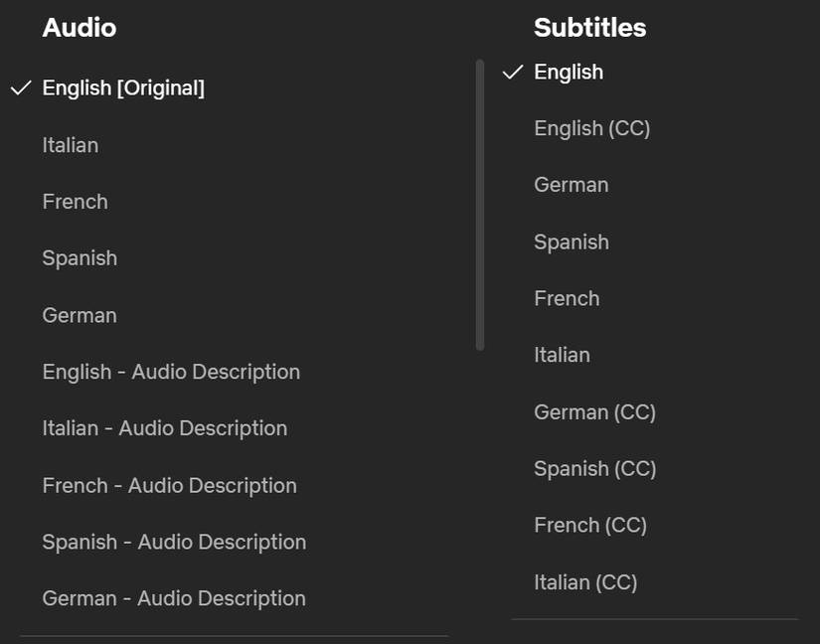The height and width of the screenshot is (644, 820).
Task: Enable German Audio Description
Action: 173,598
